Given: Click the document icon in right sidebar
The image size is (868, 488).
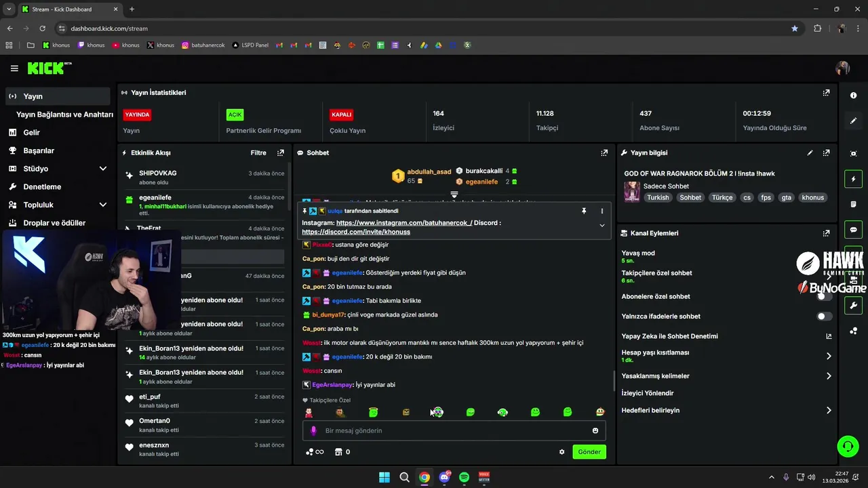Looking at the screenshot, I should point(854,204).
